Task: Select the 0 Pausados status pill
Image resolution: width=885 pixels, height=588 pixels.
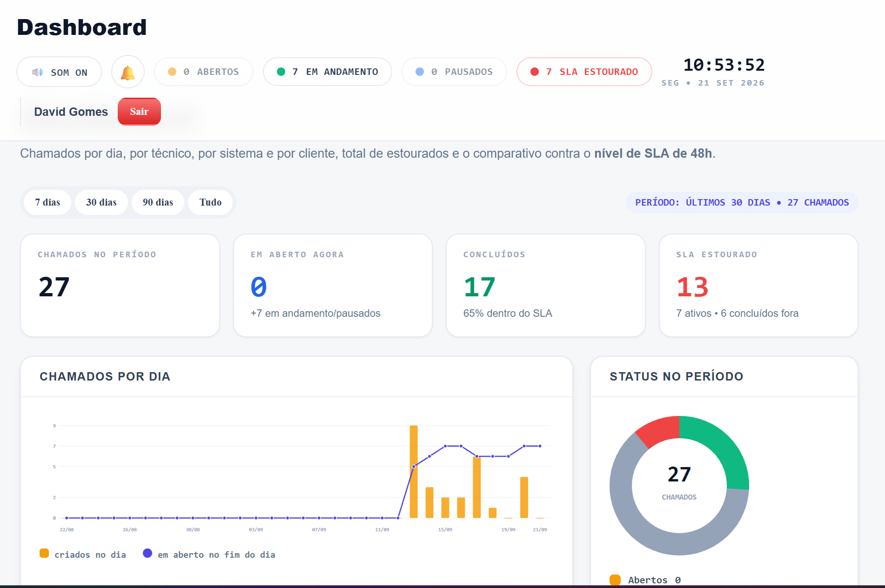Action: (x=454, y=72)
